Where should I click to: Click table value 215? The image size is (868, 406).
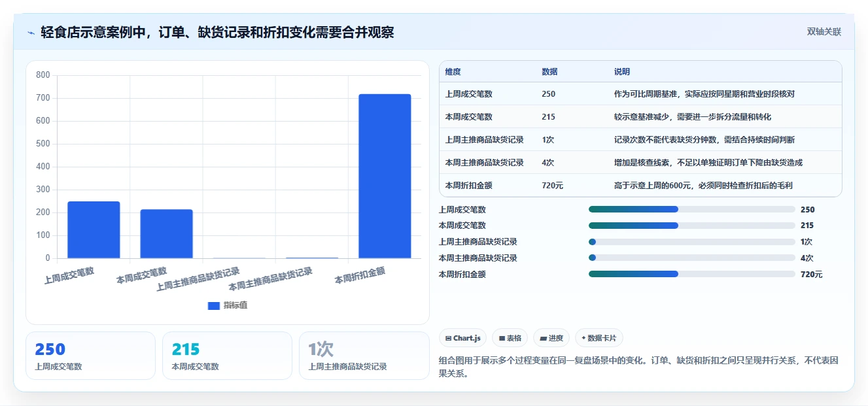point(548,117)
